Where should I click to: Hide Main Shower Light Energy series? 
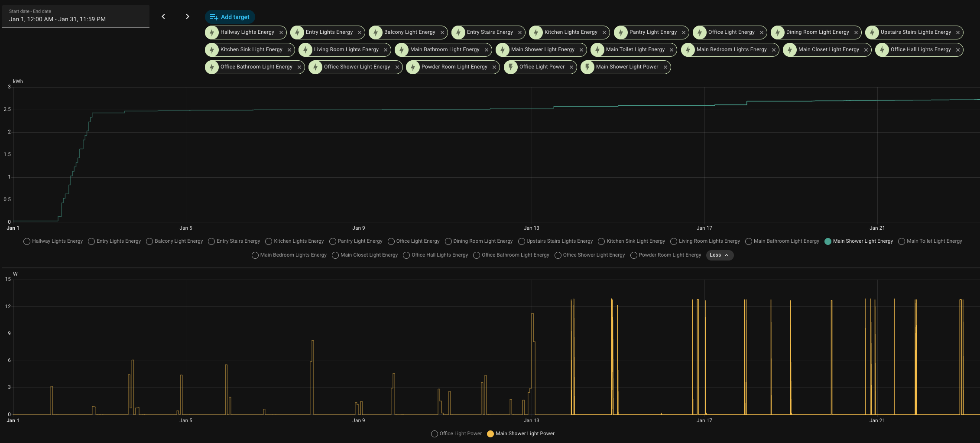click(858, 241)
